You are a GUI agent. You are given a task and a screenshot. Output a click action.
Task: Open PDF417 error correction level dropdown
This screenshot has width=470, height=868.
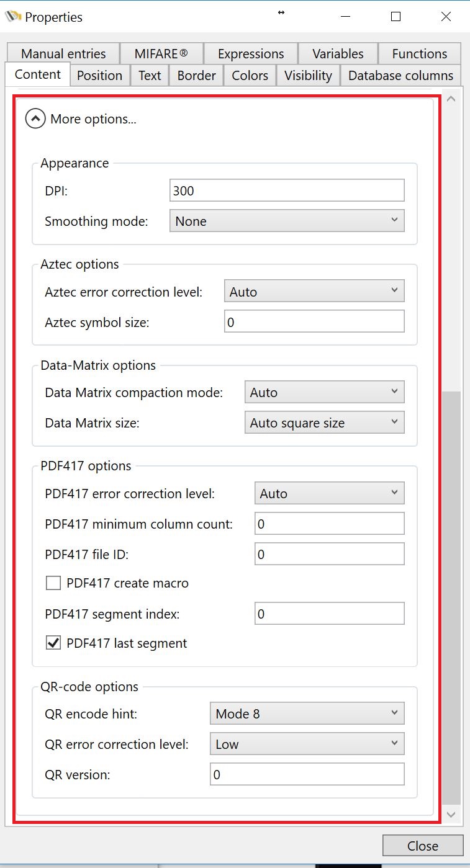coord(330,493)
